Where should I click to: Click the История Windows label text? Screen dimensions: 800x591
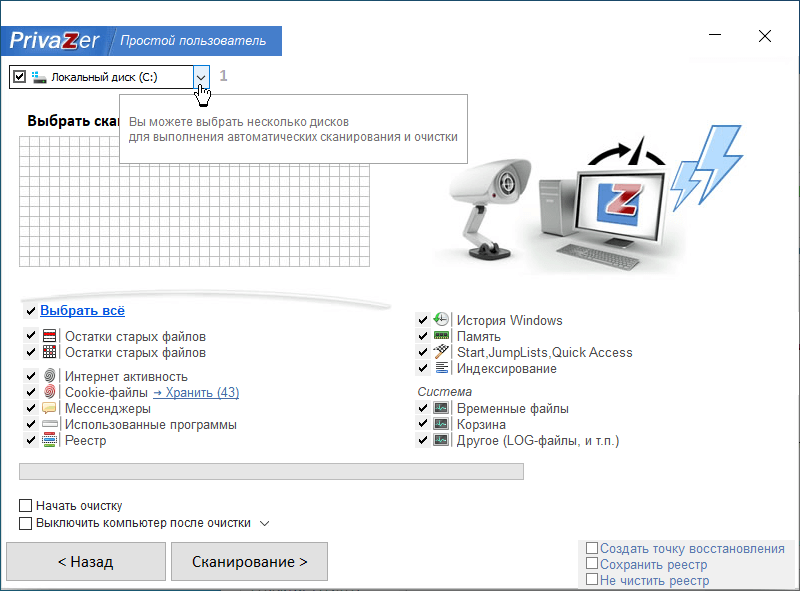coord(510,321)
